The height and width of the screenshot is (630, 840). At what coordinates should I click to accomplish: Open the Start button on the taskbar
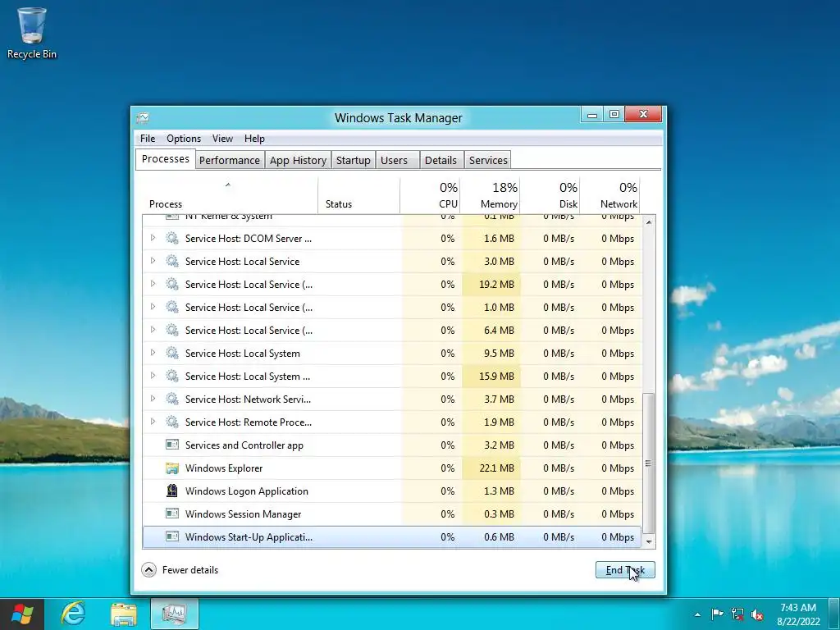click(21, 614)
